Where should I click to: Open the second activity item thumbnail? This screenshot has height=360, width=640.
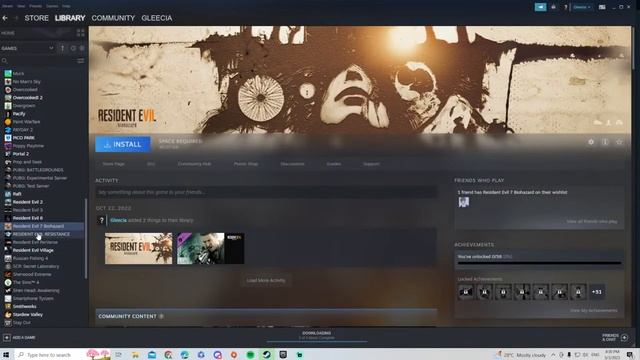pyautogui.click(x=211, y=249)
